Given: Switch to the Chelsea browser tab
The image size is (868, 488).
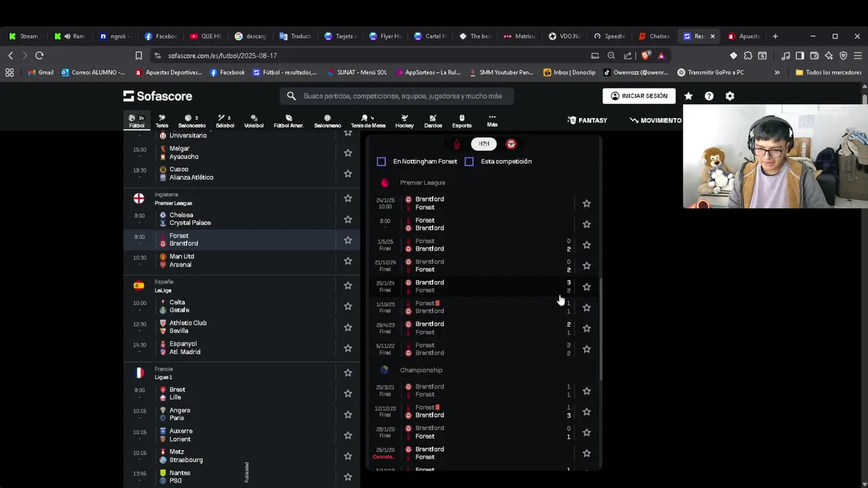Looking at the screenshot, I should (x=654, y=37).
